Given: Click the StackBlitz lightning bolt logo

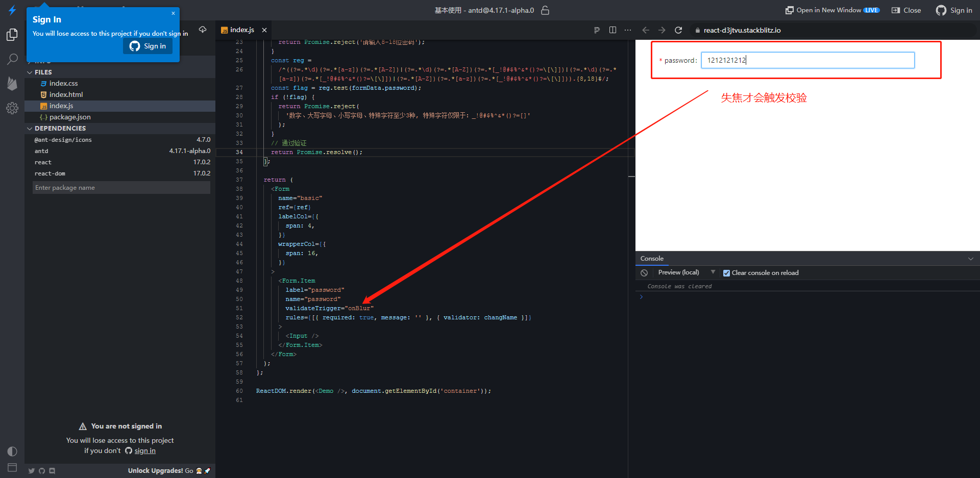Looking at the screenshot, I should coord(12,10).
